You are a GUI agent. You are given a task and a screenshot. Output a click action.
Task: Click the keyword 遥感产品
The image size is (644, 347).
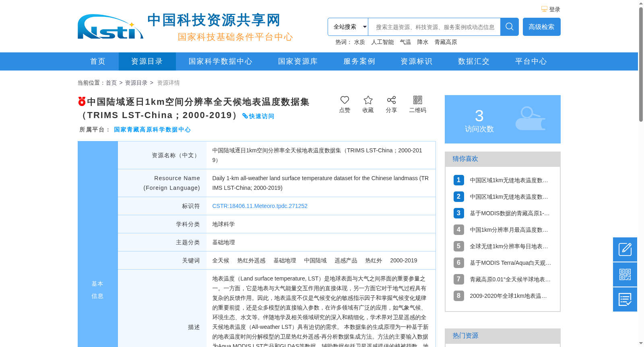click(346, 260)
